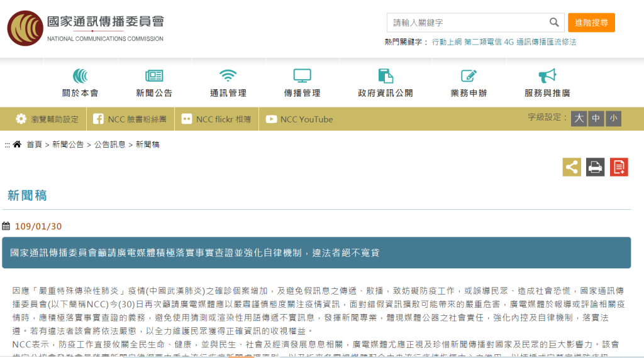Screen dimensions: 644x358
Task: Click the share icon button
Action: click(572, 167)
